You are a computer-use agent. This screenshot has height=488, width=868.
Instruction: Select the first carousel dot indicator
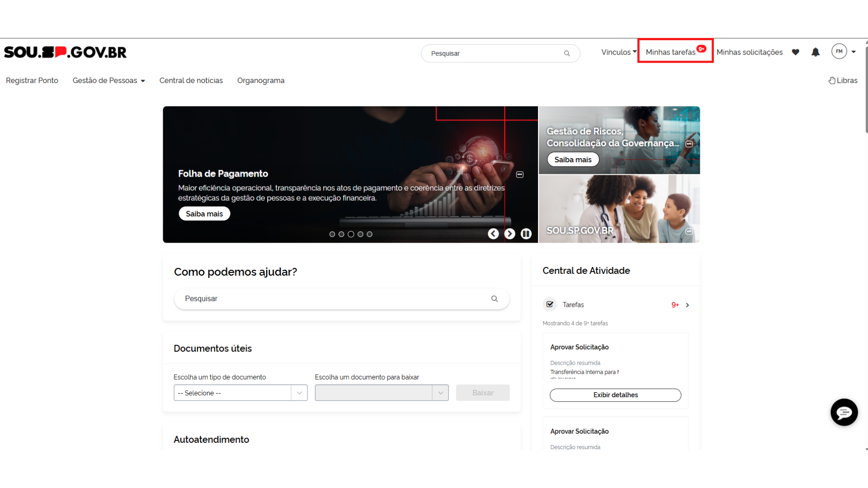click(332, 234)
